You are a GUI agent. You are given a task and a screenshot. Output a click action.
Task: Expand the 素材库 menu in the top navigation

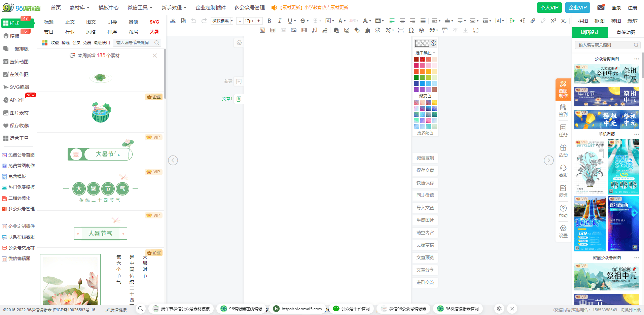pyautogui.click(x=79, y=7)
